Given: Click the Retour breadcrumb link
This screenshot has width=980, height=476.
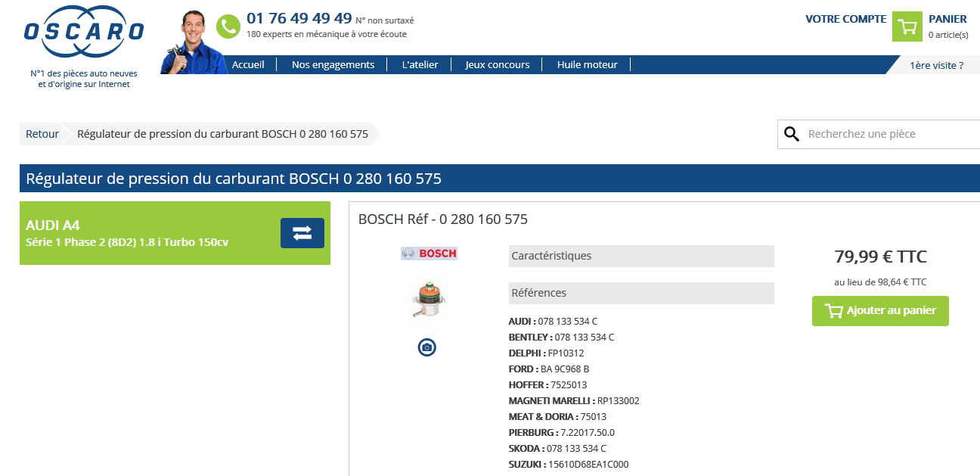Looking at the screenshot, I should (42, 134).
